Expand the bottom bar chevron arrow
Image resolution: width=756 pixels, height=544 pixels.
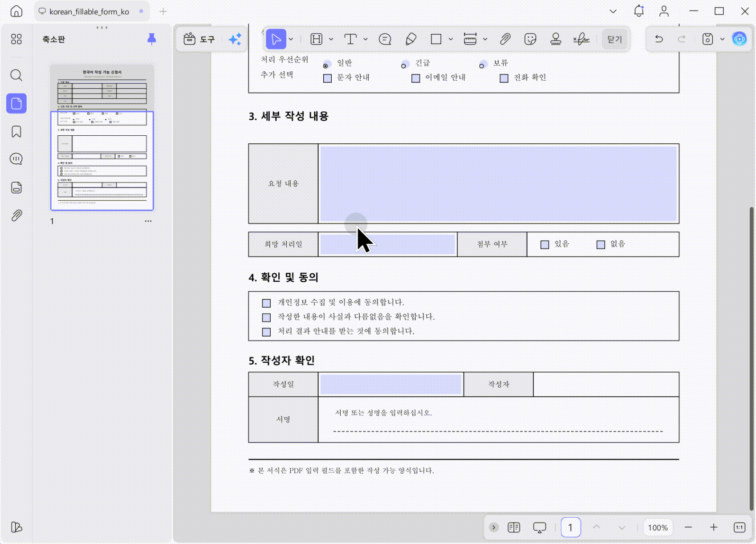[x=494, y=528]
